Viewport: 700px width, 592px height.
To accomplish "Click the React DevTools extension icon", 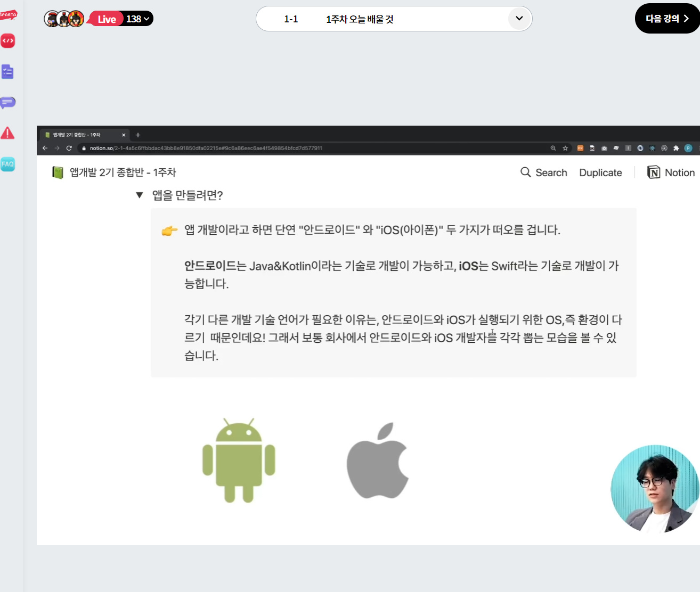I will click(x=652, y=148).
